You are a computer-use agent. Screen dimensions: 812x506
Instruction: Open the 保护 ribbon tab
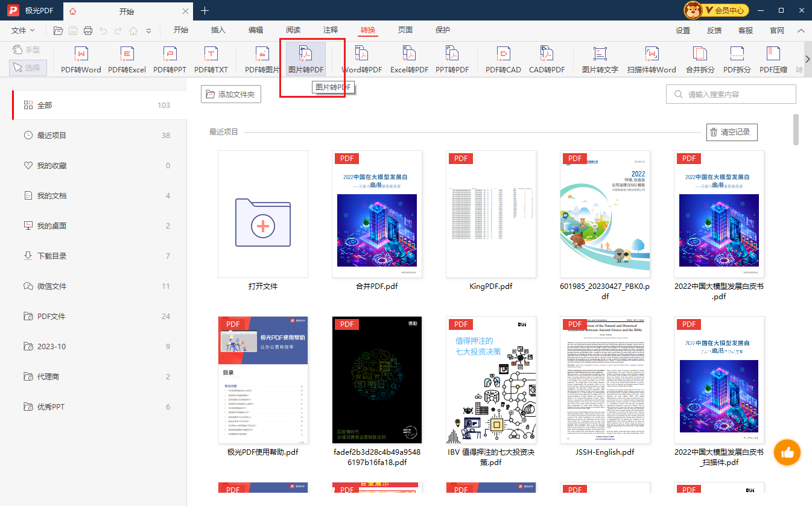pos(443,30)
